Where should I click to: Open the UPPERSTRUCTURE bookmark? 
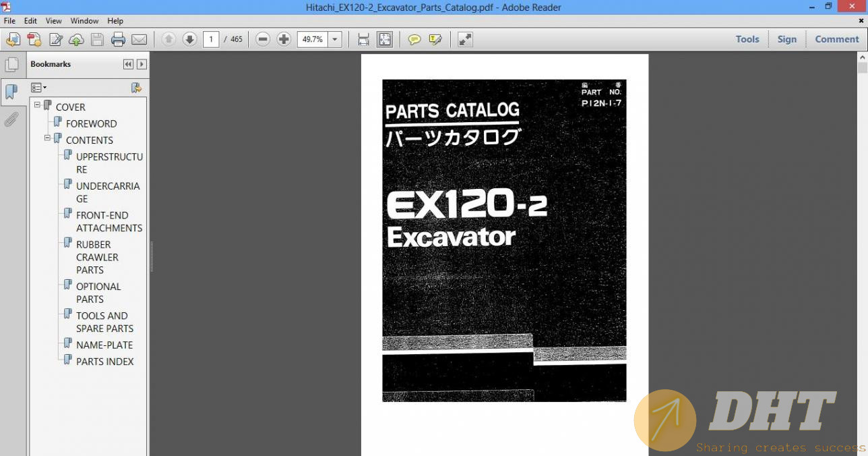click(109, 163)
